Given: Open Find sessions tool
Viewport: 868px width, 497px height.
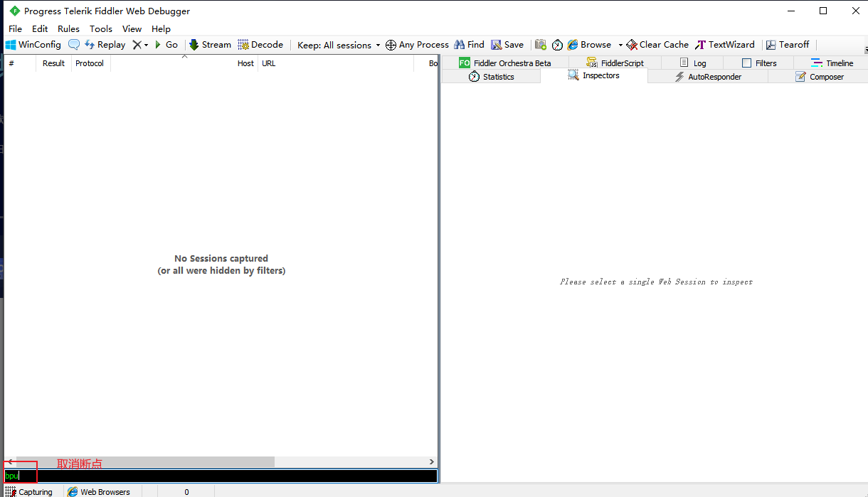Looking at the screenshot, I should coord(469,45).
